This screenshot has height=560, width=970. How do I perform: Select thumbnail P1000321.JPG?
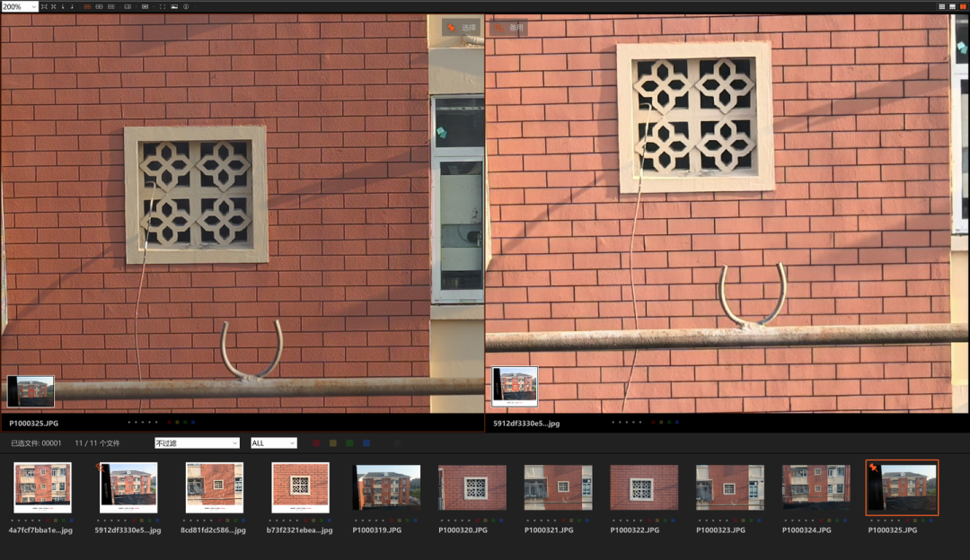(x=558, y=487)
